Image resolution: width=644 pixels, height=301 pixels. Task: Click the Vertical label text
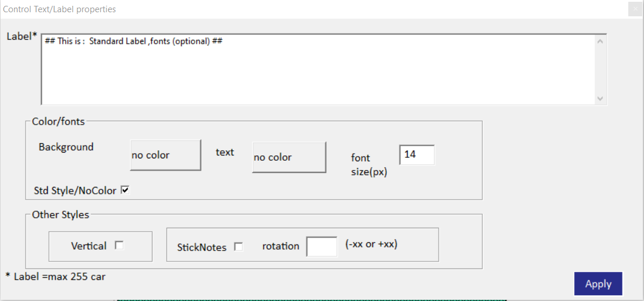point(88,246)
